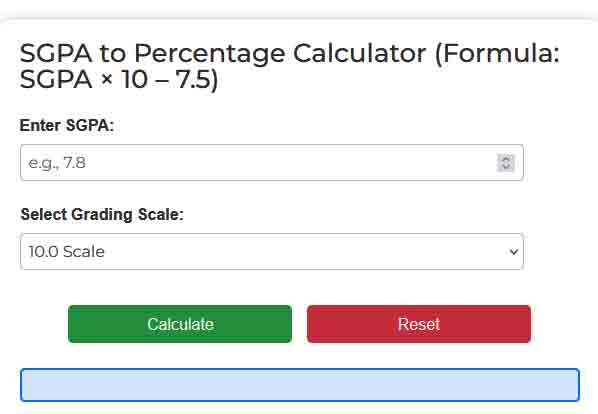
Task: Click the small down-caret icon beside 10.0 Scale
Action: (514, 252)
